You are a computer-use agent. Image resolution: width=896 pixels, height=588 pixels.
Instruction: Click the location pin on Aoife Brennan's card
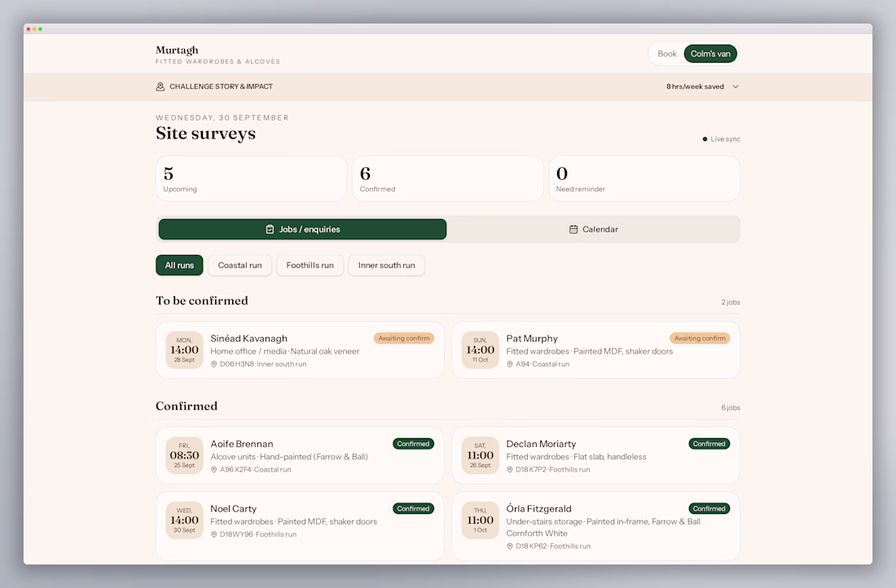coord(213,470)
